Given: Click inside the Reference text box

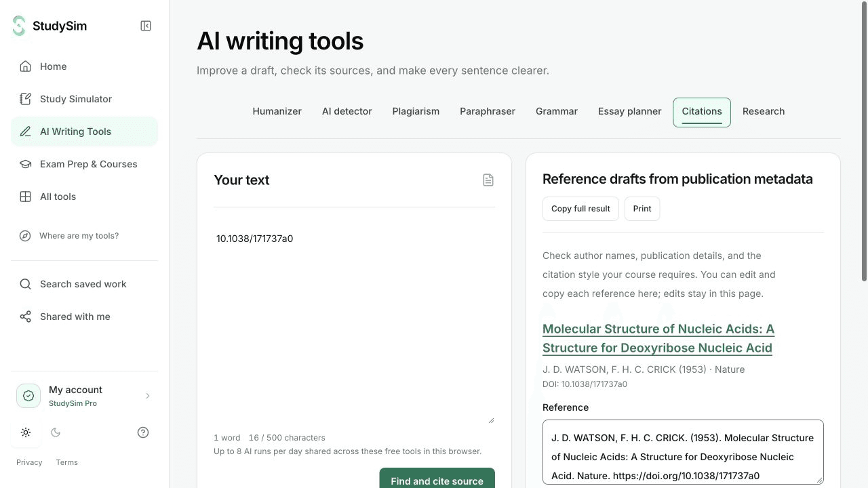Looking at the screenshot, I should pos(683,452).
